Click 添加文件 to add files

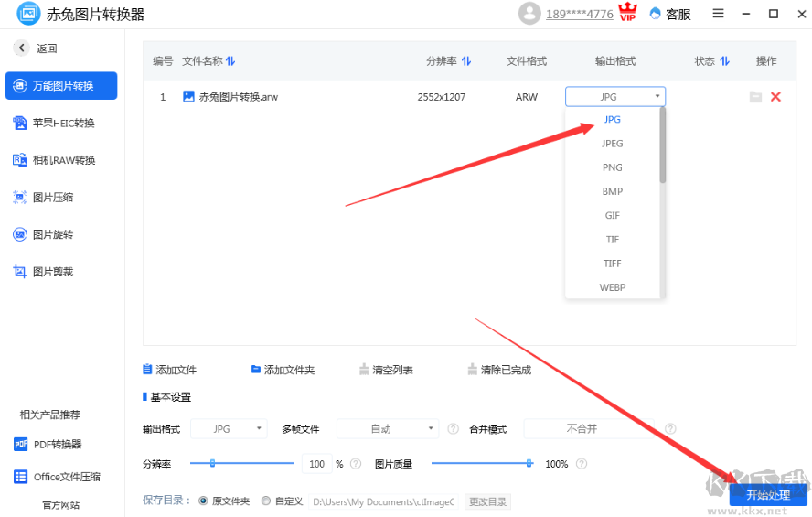[170, 370]
